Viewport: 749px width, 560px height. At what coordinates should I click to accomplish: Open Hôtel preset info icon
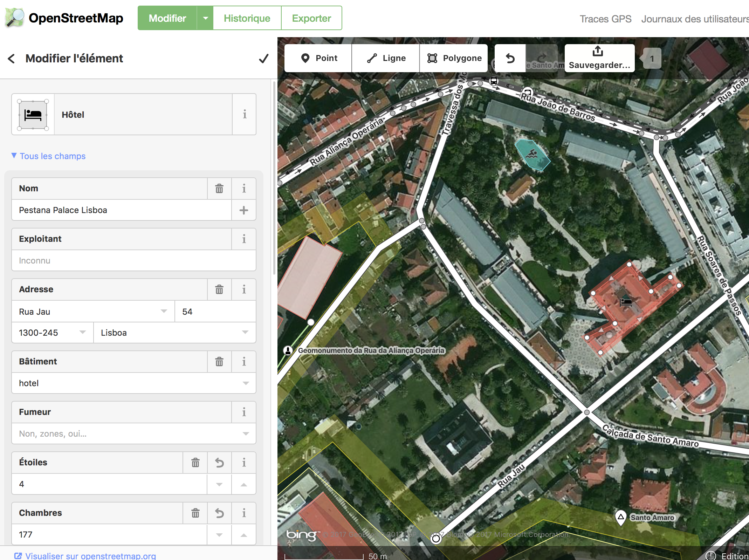tap(244, 114)
